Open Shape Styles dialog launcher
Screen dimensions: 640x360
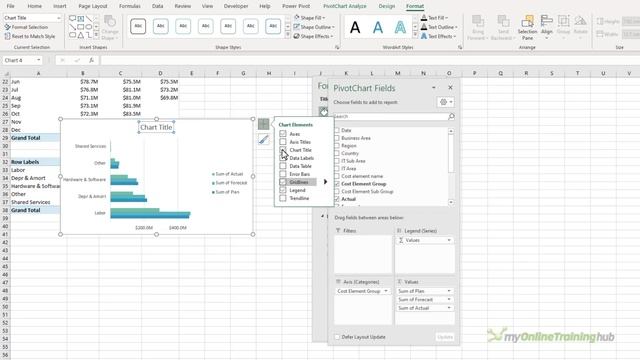click(337, 47)
